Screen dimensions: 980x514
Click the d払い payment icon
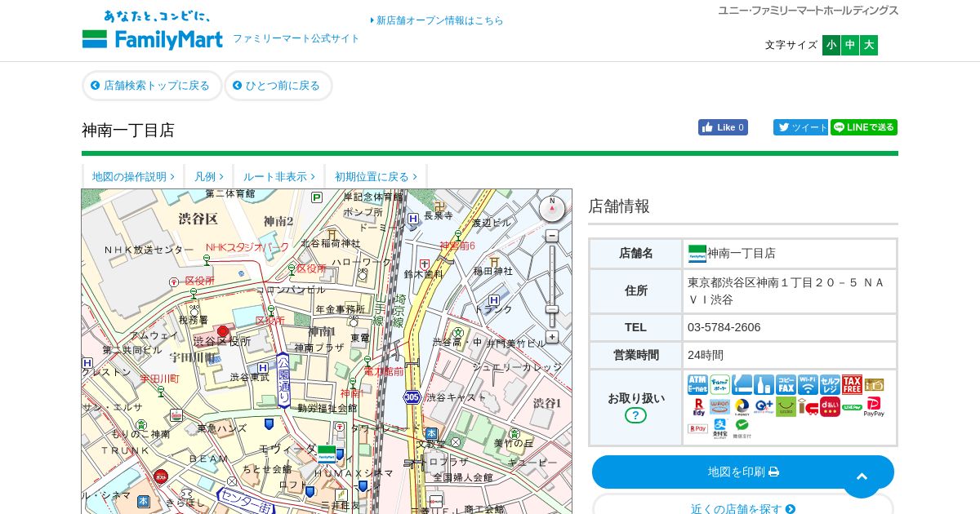point(830,407)
